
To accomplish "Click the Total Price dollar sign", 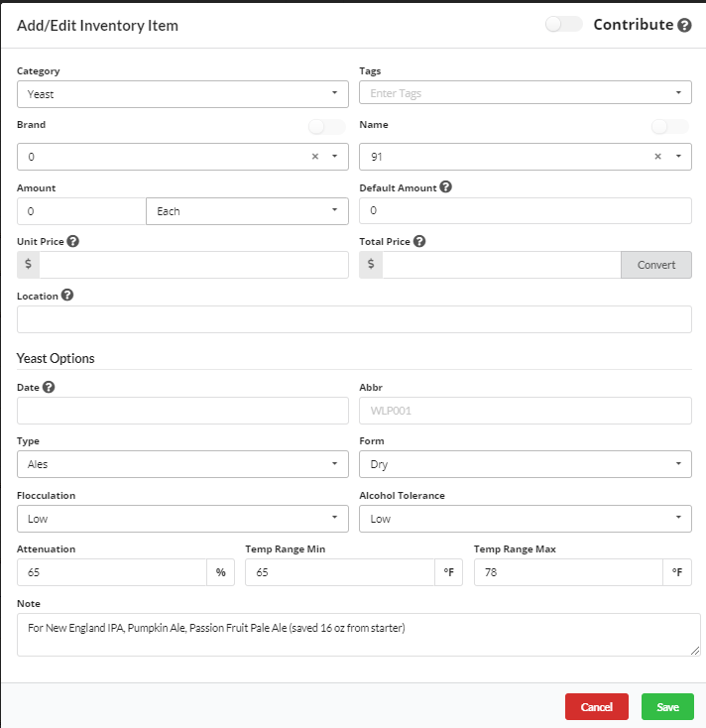I will (x=371, y=265).
